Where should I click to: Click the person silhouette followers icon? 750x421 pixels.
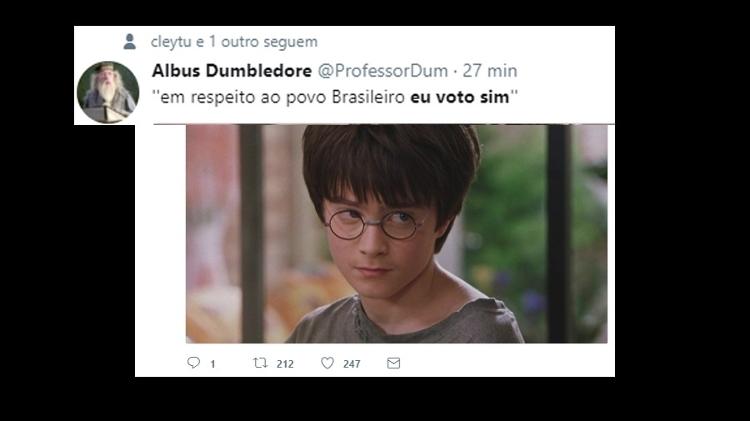click(130, 41)
